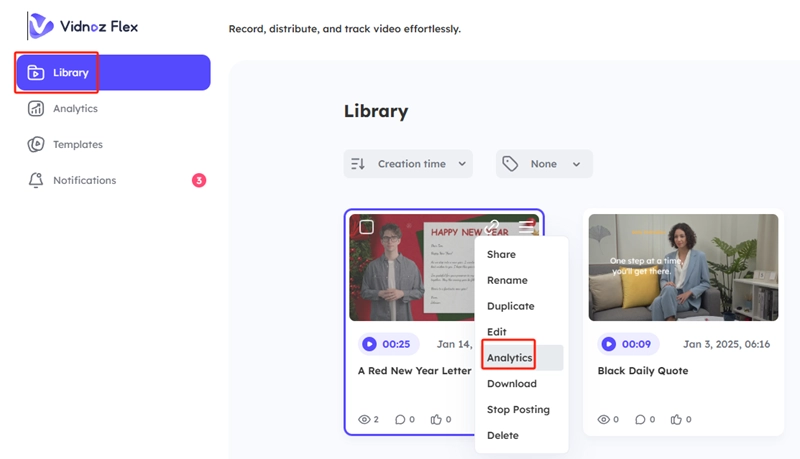Click the tag icon in filter
Screen dimensions: 800x459
click(511, 164)
